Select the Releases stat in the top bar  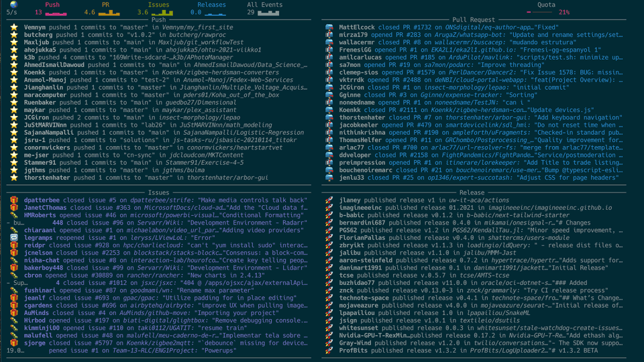coord(212,5)
